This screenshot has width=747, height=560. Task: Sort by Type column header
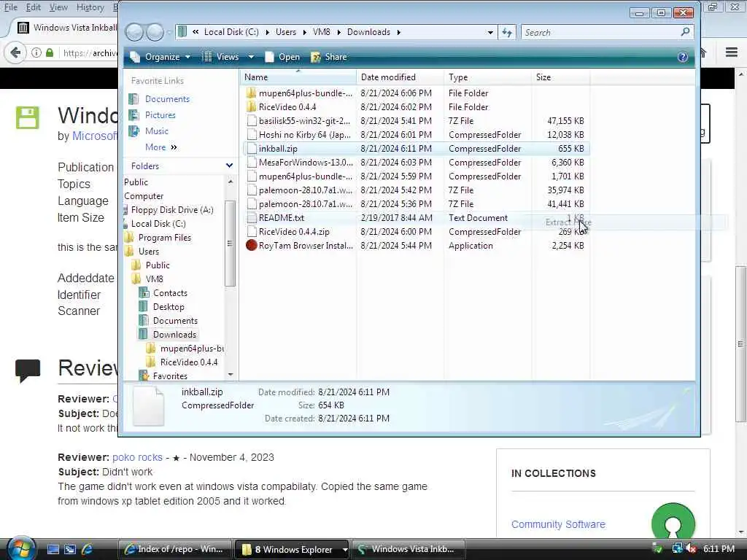(487, 77)
